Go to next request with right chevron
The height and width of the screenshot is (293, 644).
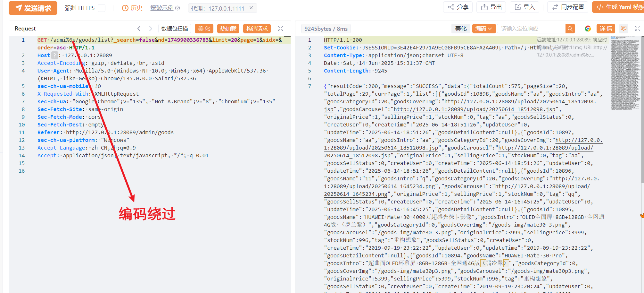pyautogui.click(x=151, y=29)
